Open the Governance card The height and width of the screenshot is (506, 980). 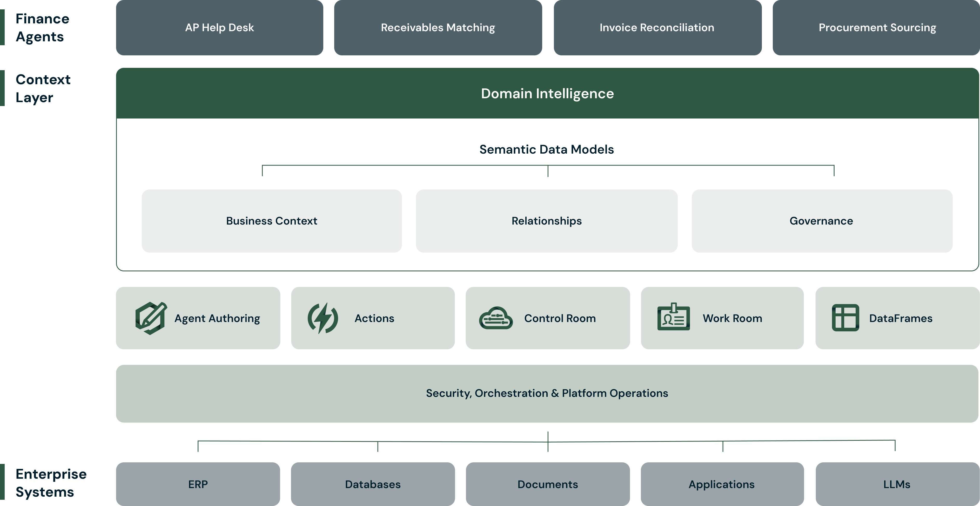pyautogui.click(x=821, y=227)
